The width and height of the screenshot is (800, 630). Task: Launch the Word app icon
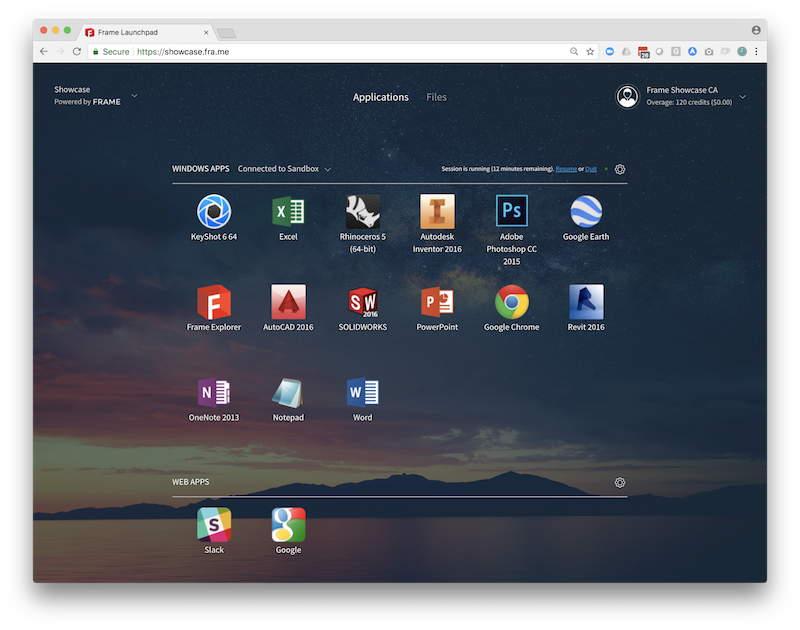coord(363,392)
